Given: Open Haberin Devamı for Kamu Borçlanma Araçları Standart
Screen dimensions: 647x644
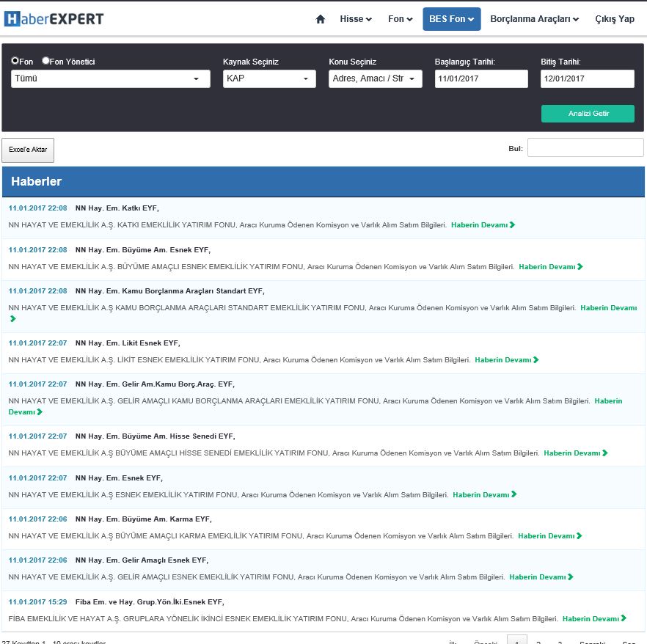Looking at the screenshot, I should point(608,308).
